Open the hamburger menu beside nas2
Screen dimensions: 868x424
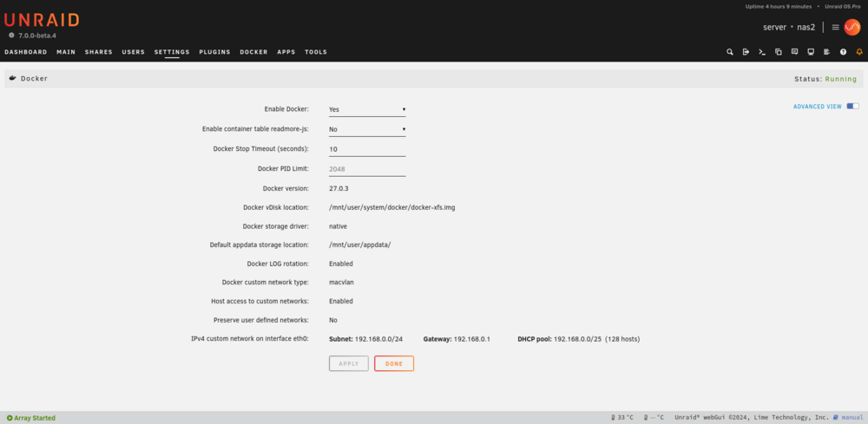(835, 27)
